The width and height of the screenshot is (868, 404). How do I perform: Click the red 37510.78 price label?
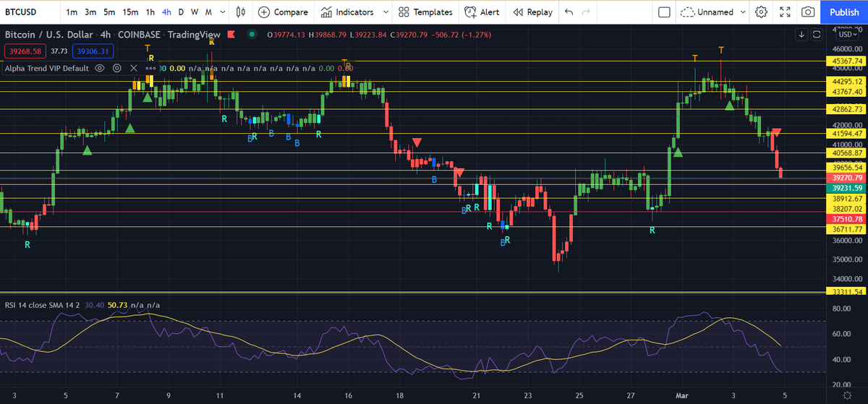[x=848, y=218]
